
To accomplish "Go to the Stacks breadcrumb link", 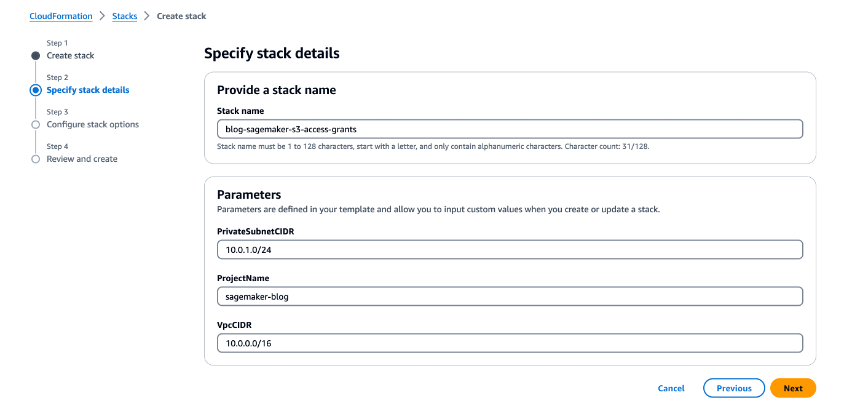I will [x=124, y=16].
